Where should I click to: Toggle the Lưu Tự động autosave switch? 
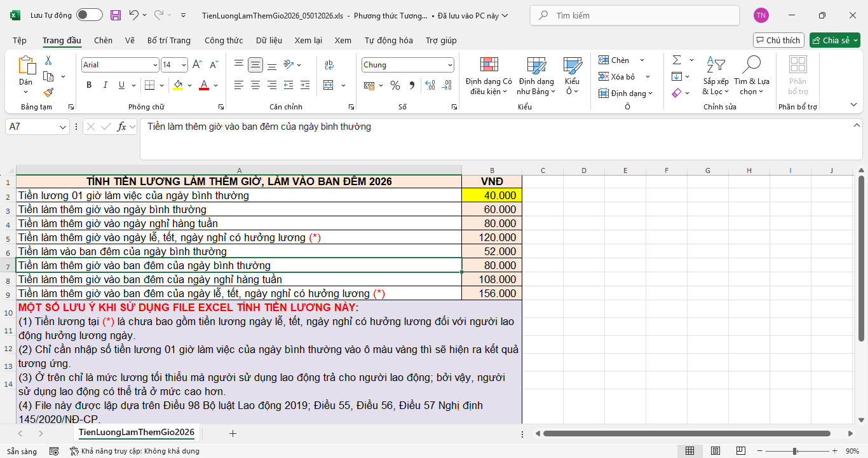pos(89,15)
